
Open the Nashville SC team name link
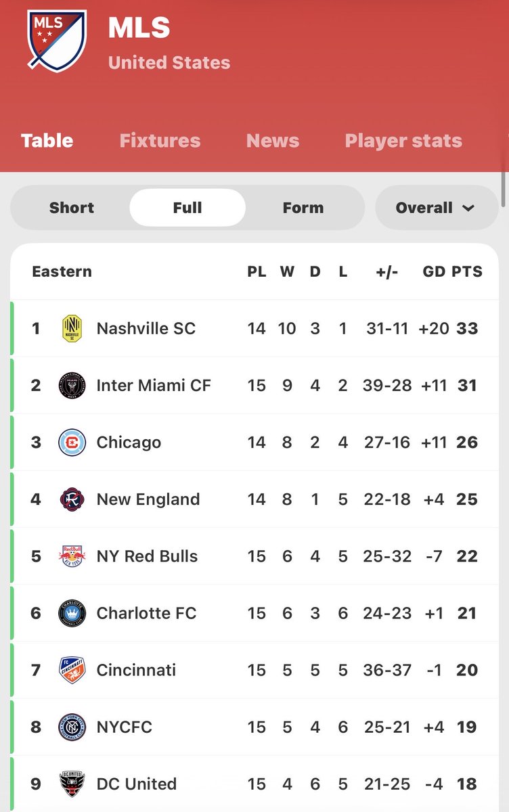pos(146,329)
